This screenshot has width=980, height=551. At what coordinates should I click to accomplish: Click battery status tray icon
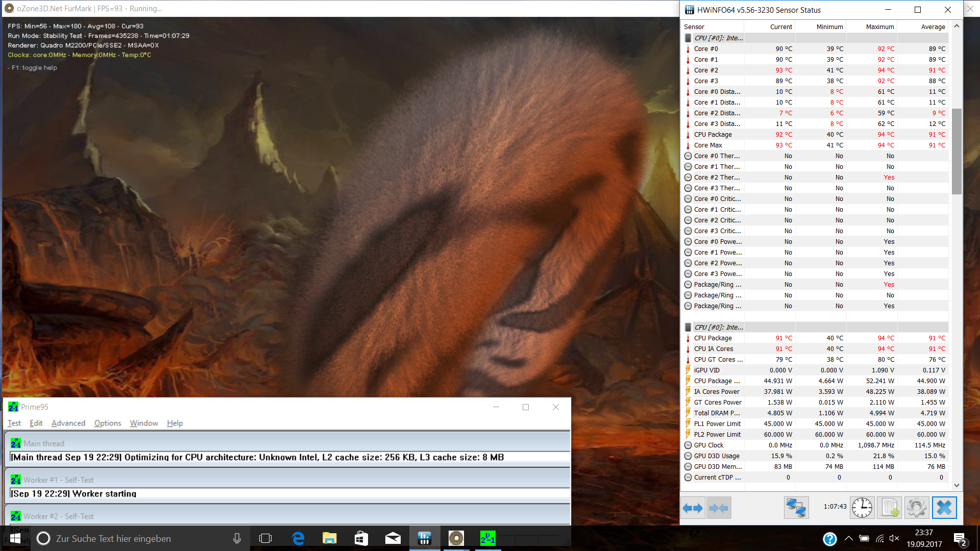pyautogui.click(x=864, y=538)
